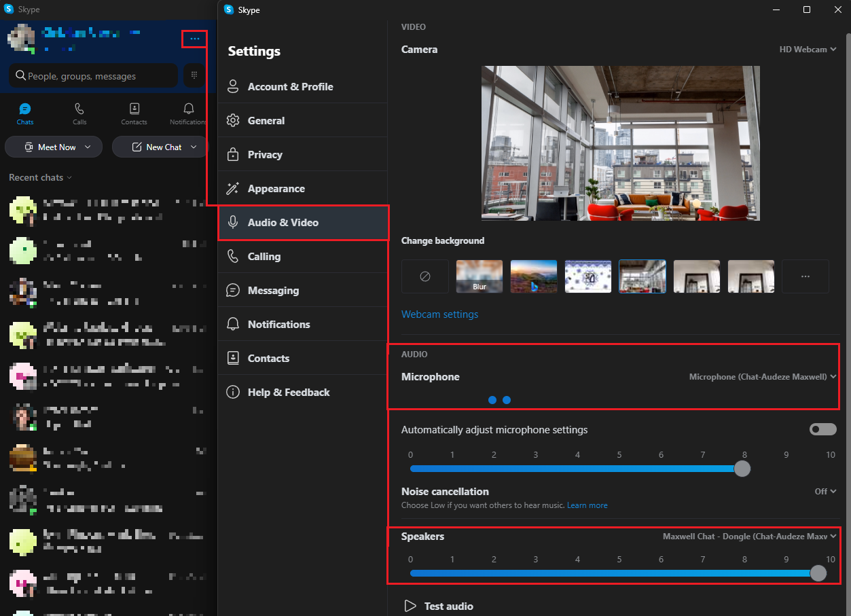Open Appearance settings section
Screen dimensions: 851x616
pos(303,189)
